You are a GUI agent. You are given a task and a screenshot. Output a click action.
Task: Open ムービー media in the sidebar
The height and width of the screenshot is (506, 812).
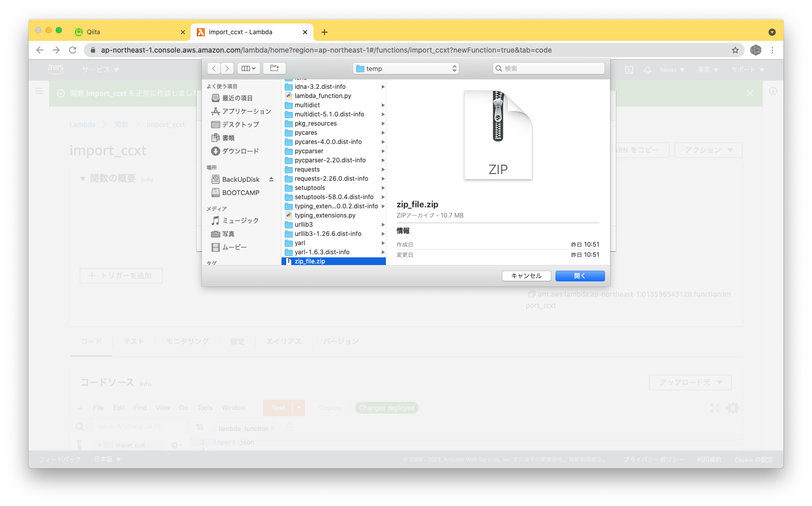[x=229, y=247]
